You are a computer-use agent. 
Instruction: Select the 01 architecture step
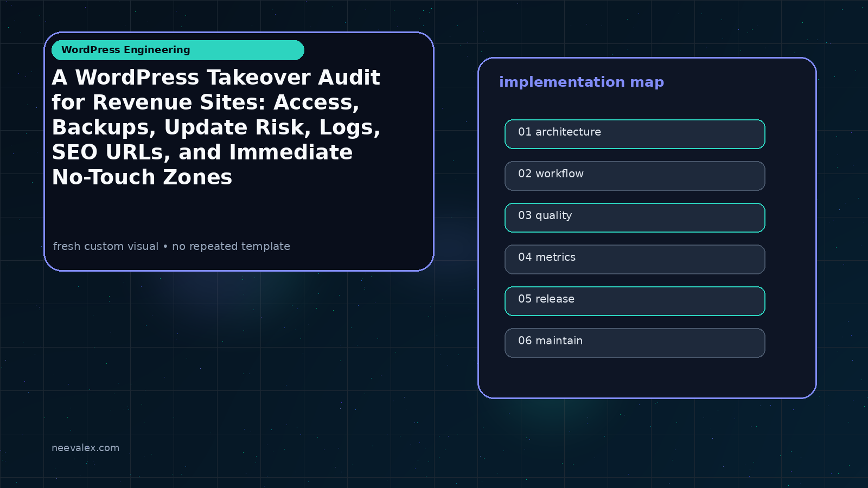(635, 134)
